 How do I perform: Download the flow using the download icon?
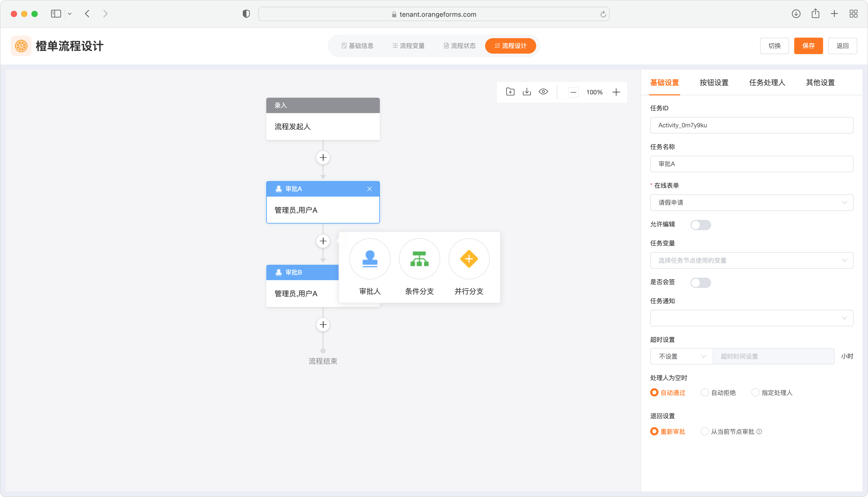pyautogui.click(x=527, y=92)
